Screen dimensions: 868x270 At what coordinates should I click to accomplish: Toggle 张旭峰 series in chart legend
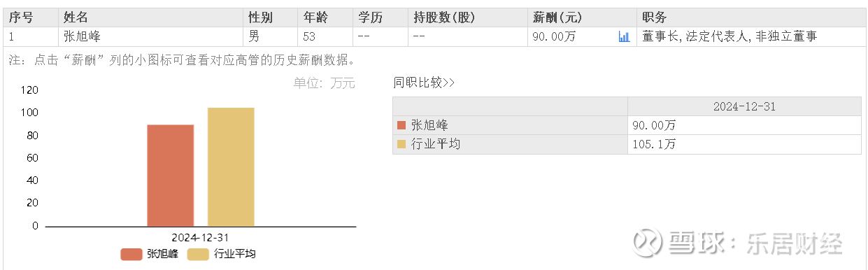click(149, 254)
